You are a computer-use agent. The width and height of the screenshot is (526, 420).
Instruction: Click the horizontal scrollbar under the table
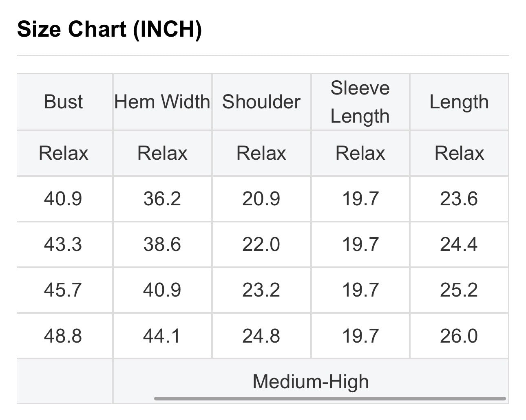coord(330,398)
